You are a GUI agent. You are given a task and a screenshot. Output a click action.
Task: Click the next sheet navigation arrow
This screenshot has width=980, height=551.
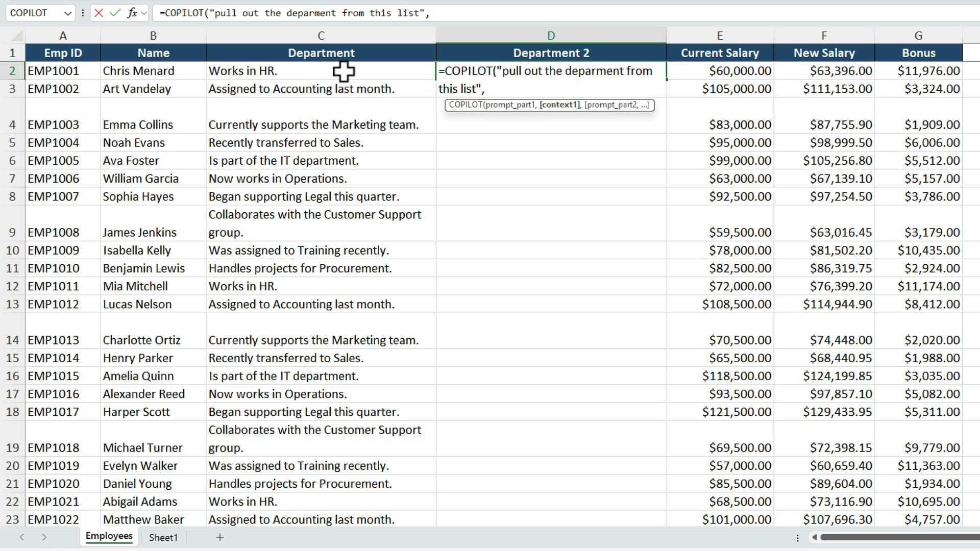point(44,537)
